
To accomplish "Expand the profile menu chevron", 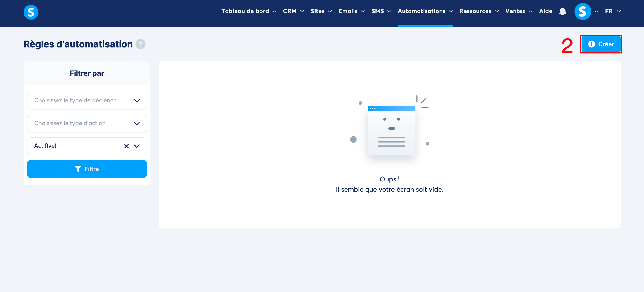I will pyautogui.click(x=596, y=12).
